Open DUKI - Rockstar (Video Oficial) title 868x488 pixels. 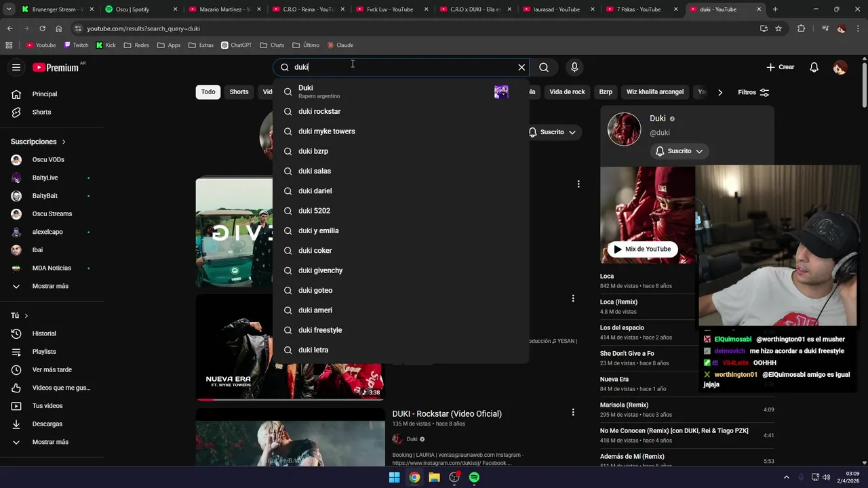447,413
